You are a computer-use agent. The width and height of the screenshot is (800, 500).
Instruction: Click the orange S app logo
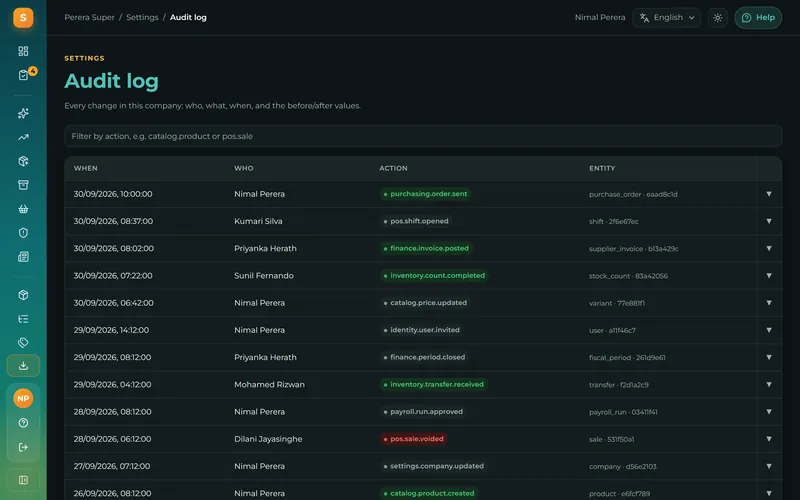(x=23, y=18)
